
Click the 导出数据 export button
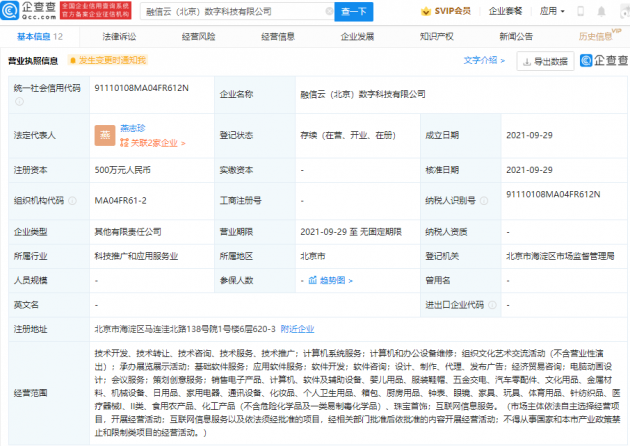(545, 61)
